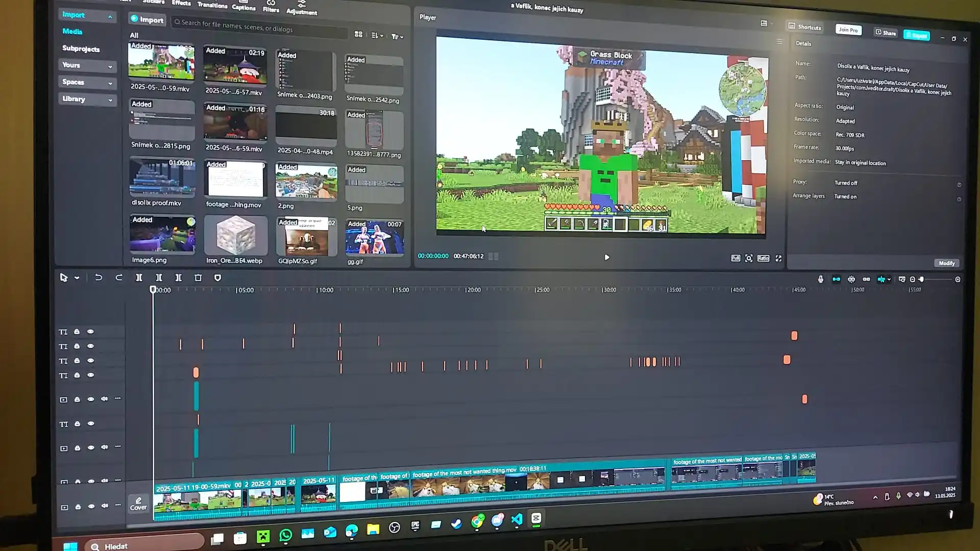Click the trash Delete icon in timeline toolbar
Screen dimensions: 980x551
198,278
